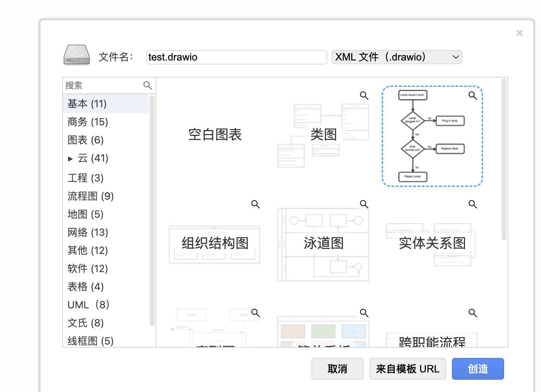Select the 地图 (5) category
This screenshot has height=392, width=541.
(106, 214)
